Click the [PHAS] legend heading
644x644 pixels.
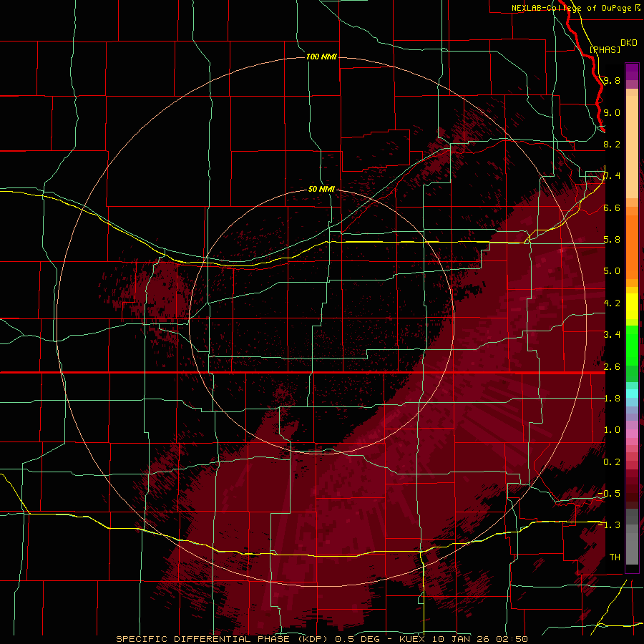click(605, 49)
